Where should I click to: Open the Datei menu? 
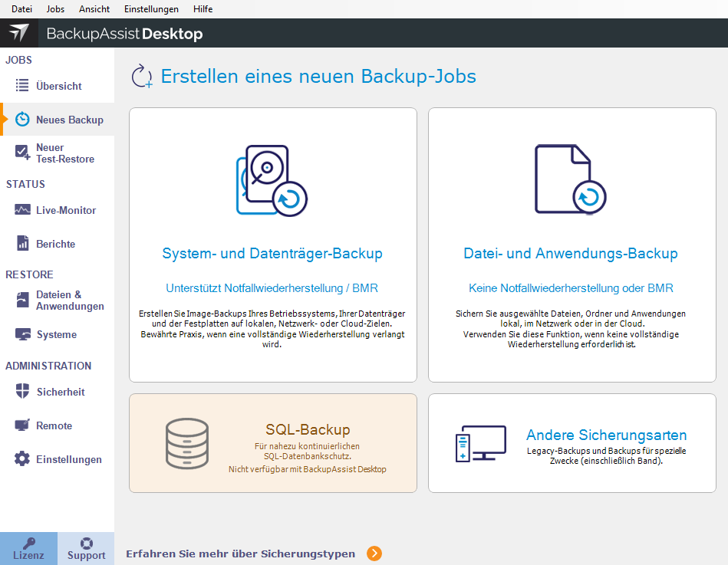tap(21, 9)
